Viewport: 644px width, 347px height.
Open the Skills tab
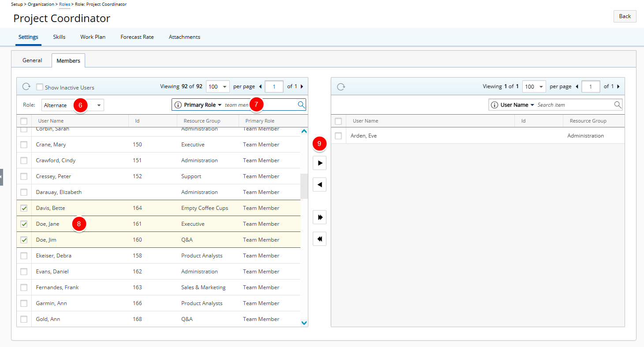click(59, 37)
